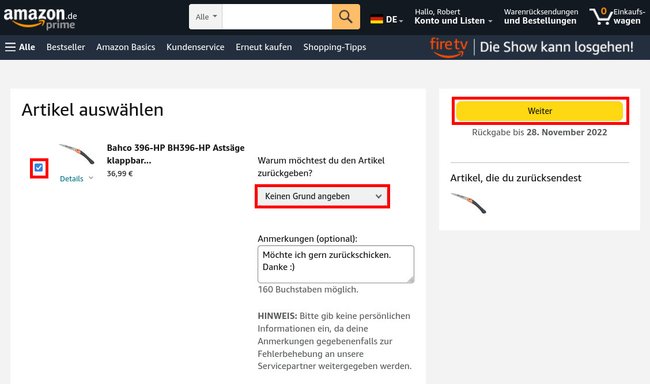Click inside the main search field
The image size is (650, 384).
click(277, 17)
